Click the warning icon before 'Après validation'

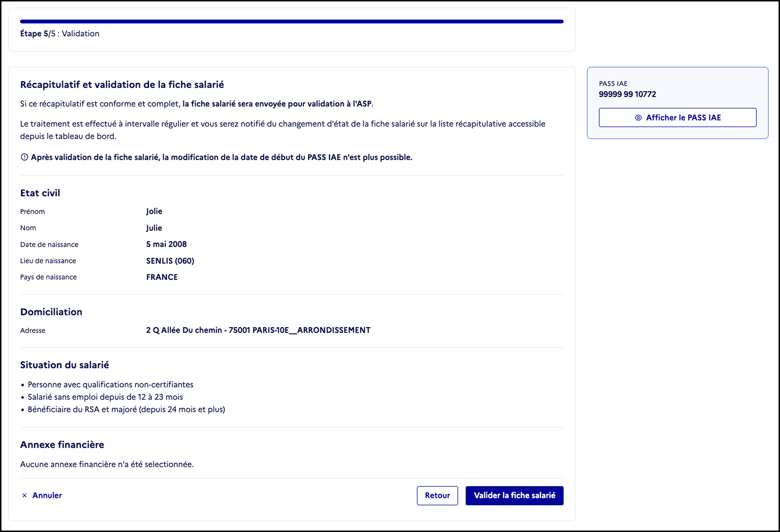coord(24,157)
